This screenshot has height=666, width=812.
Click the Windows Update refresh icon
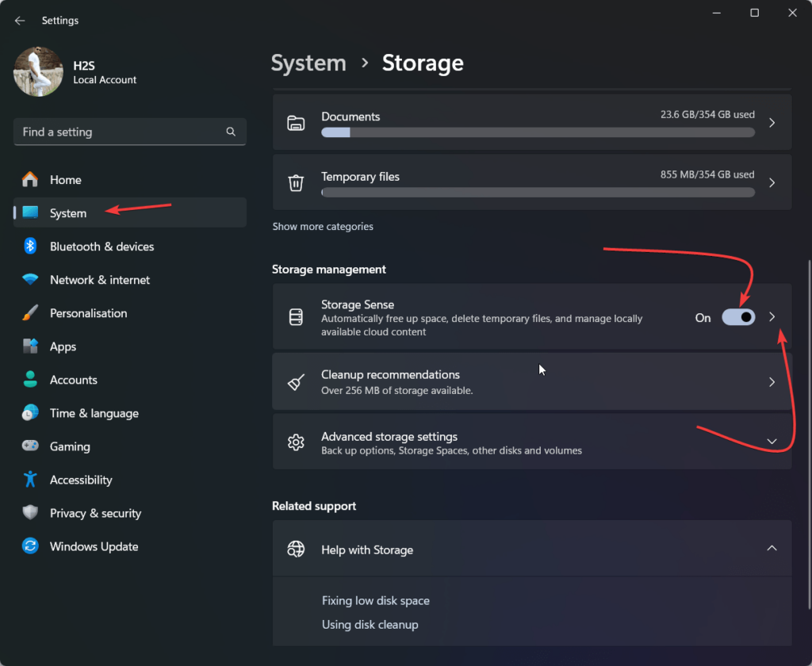coord(30,545)
